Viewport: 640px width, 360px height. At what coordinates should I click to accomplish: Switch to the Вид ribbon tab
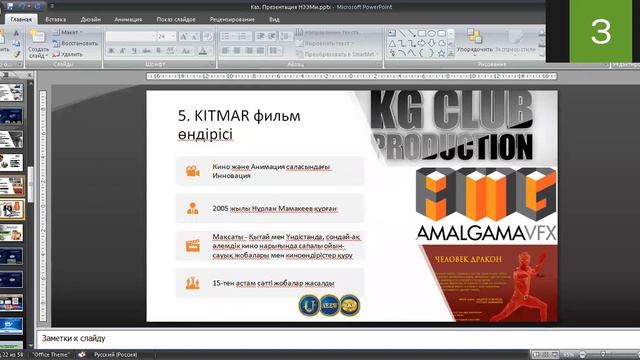[x=274, y=19]
